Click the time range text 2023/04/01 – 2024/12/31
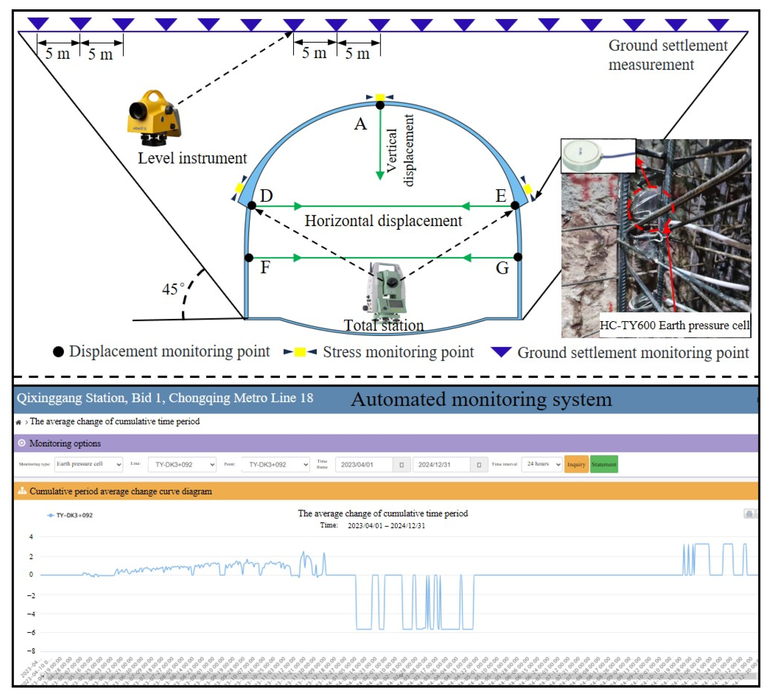The height and width of the screenshot is (700, 772). click(386, 525)
